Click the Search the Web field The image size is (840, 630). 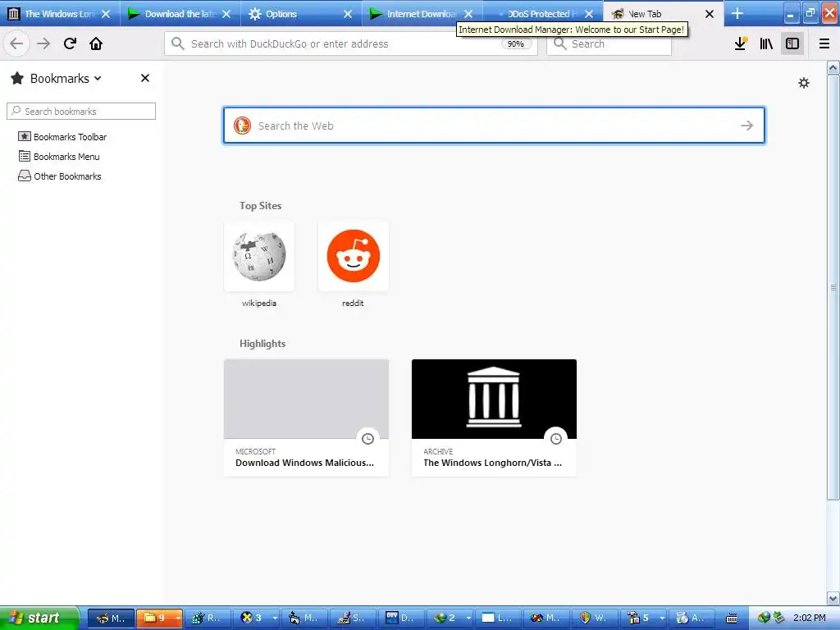coord(494,126)
